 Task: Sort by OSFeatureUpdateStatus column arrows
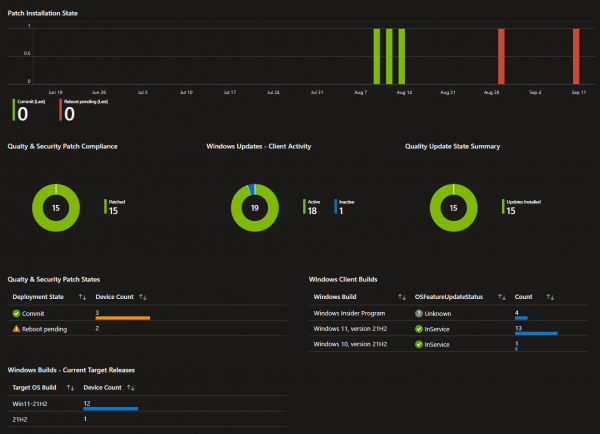[502, 297]
